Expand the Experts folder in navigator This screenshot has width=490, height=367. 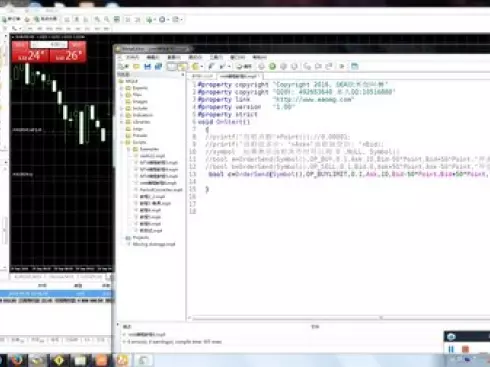140,88
